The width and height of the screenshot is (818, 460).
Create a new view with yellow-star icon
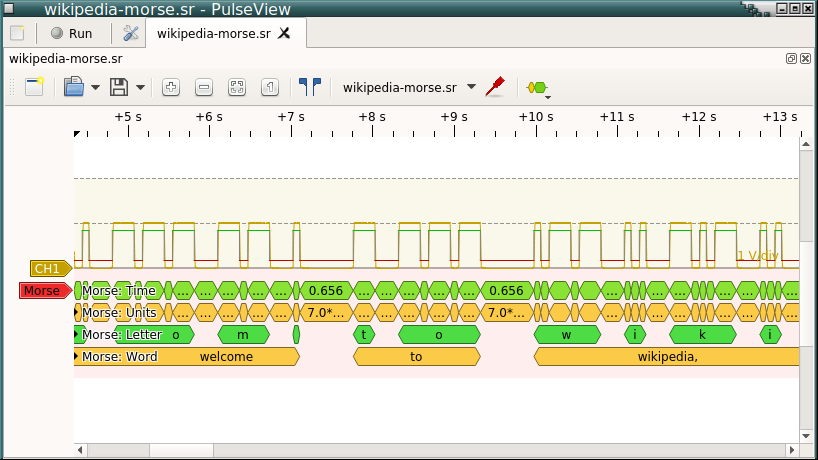pyautogui.click(x=34, y=87)
